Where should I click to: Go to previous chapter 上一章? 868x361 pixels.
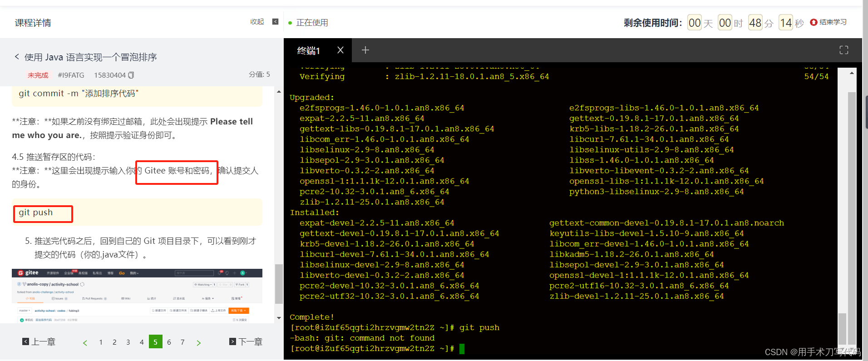(39, 341)
